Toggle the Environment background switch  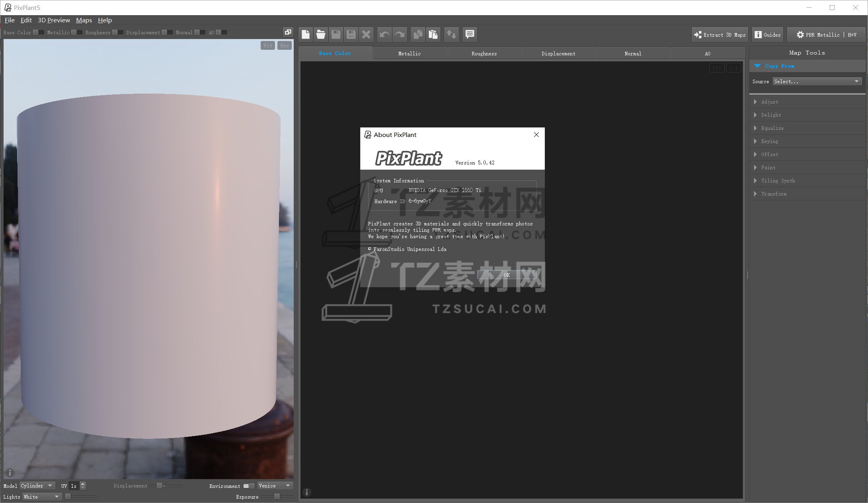click(249, 486)
